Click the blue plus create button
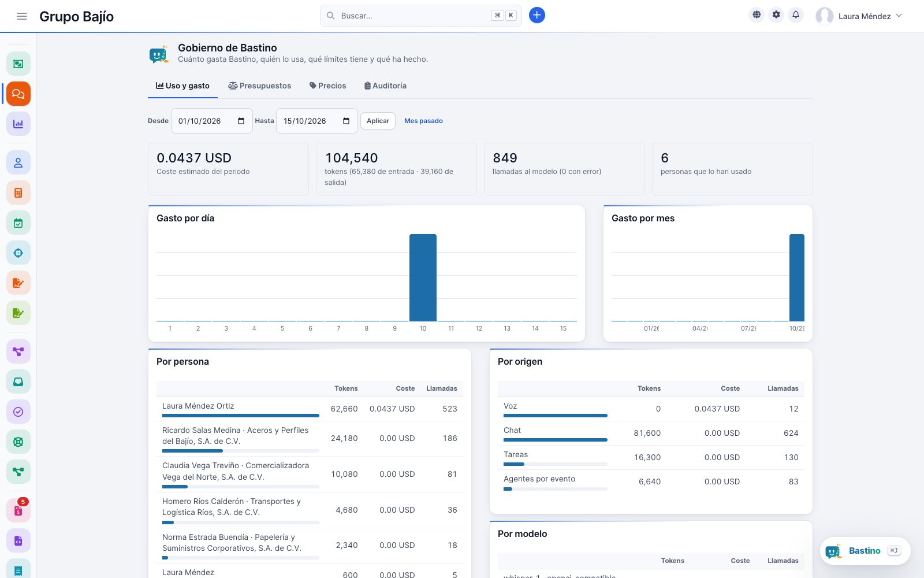Viewport: 924px width, 578px height. pos(537,15)
